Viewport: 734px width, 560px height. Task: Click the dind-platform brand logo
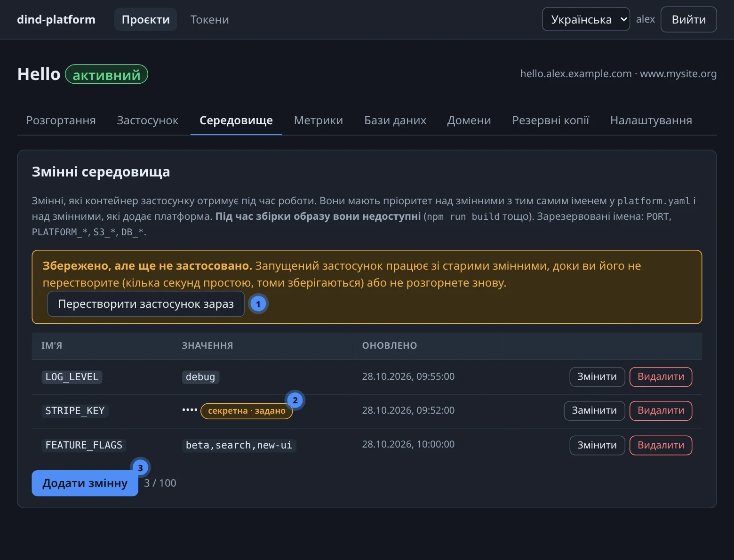click(56, 19)
